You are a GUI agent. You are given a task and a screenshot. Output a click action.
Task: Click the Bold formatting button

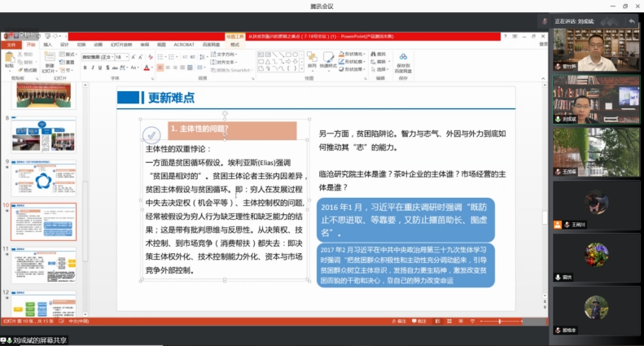click(85, 68)
